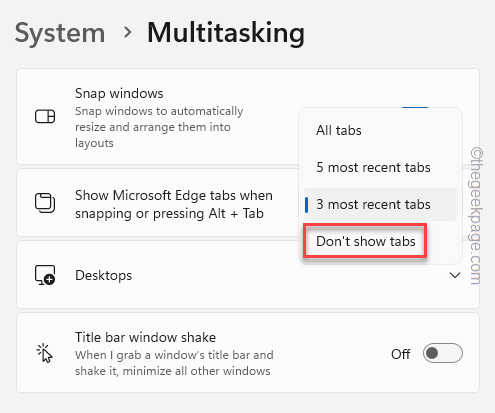
Task: Expand the Desktops section chevron
Action: 455,275
